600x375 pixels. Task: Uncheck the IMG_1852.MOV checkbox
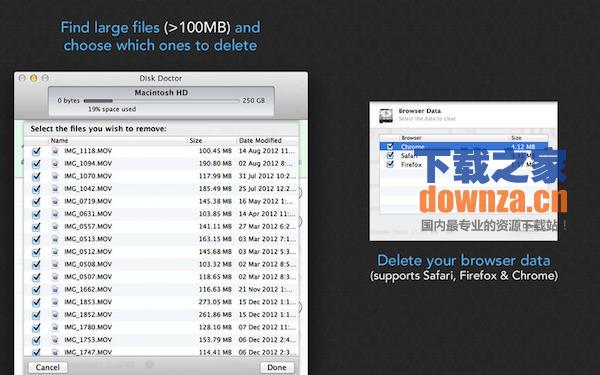pos(36,315)
